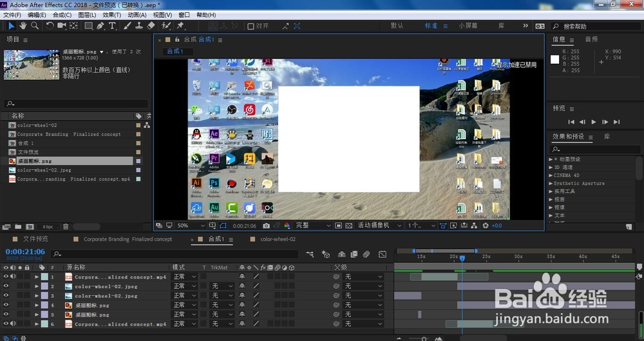Toggle transparency grid in viewer
The height and width of the screenshot is (341, 644).
[x=348, y=226]
